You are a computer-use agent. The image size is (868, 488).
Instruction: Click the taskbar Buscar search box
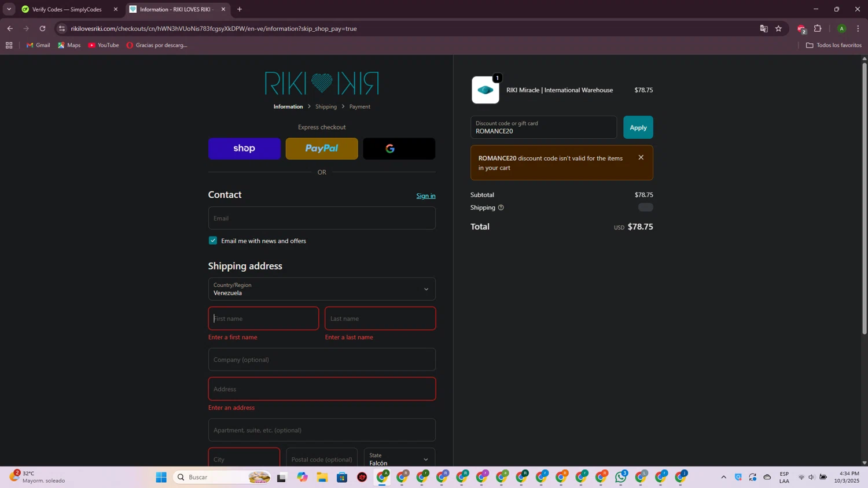(222, 477)
